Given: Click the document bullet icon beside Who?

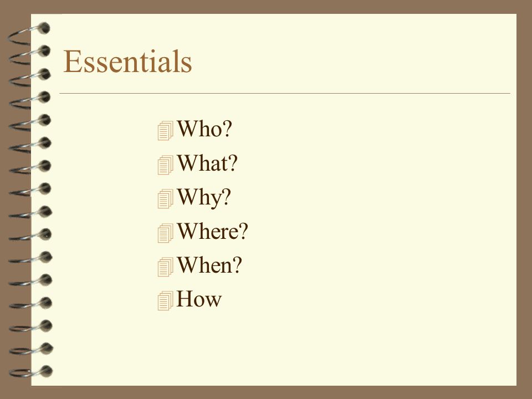Looking at the screenshot, I should tap(166, 131).
